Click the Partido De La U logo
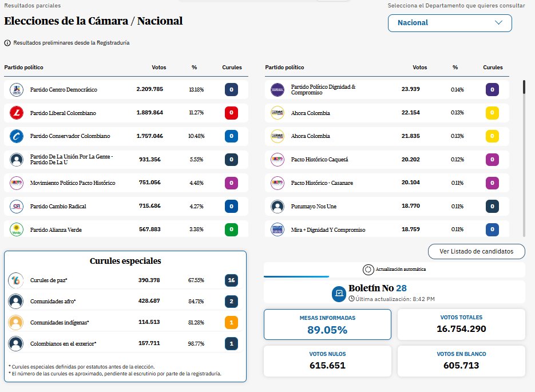Screen dimensions: 535x392 17,159
